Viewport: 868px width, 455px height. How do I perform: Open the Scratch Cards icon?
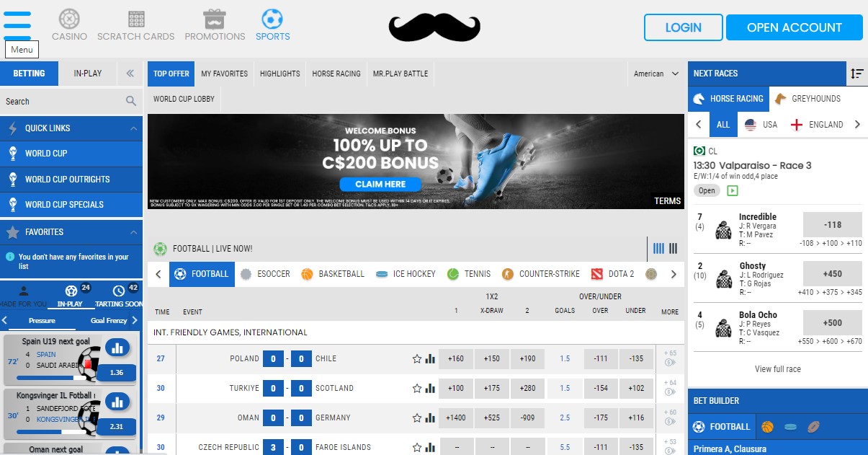[136, 19]
